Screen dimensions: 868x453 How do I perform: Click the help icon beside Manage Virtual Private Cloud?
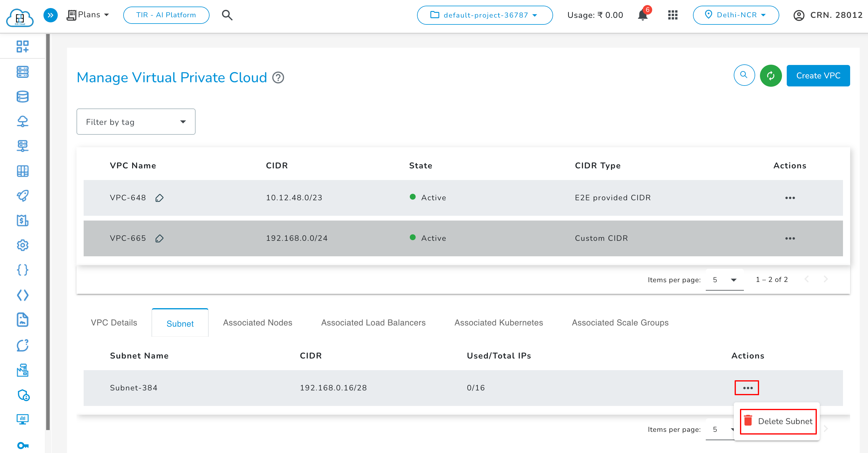278,77
